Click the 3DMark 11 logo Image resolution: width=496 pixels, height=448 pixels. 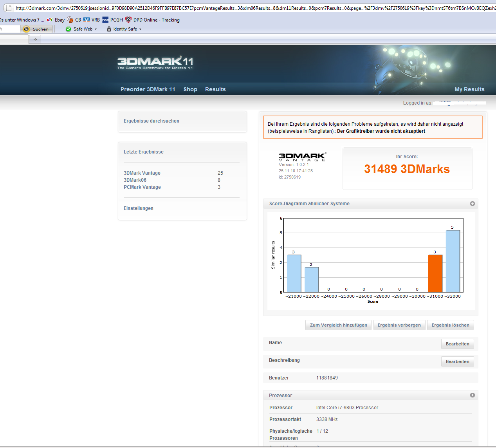pos(155,63)
